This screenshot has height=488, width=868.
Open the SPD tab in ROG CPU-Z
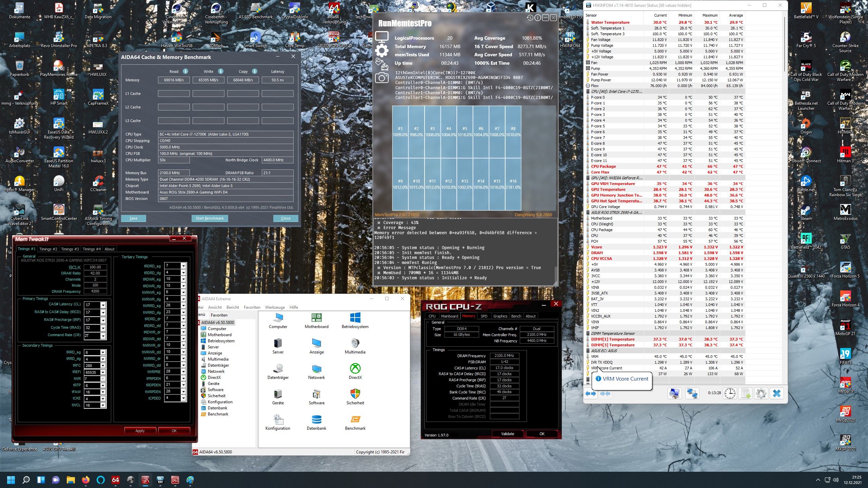[484, 316]
